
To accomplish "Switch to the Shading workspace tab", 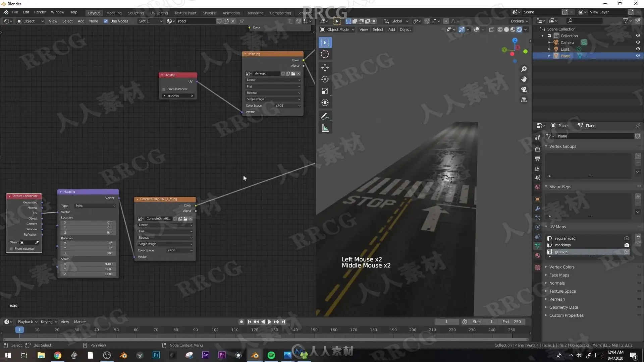I will point(209,13).
